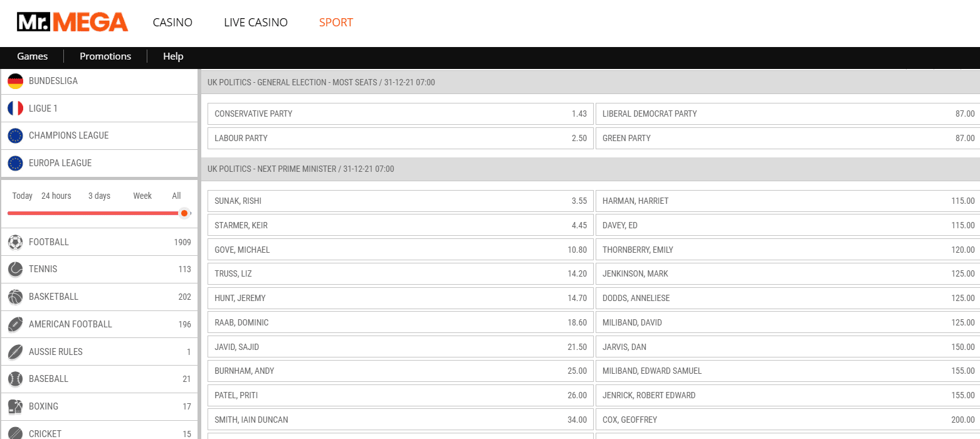The image size is (980, 439).
Task: Click the football sport icon
Action: click(16, 242)
